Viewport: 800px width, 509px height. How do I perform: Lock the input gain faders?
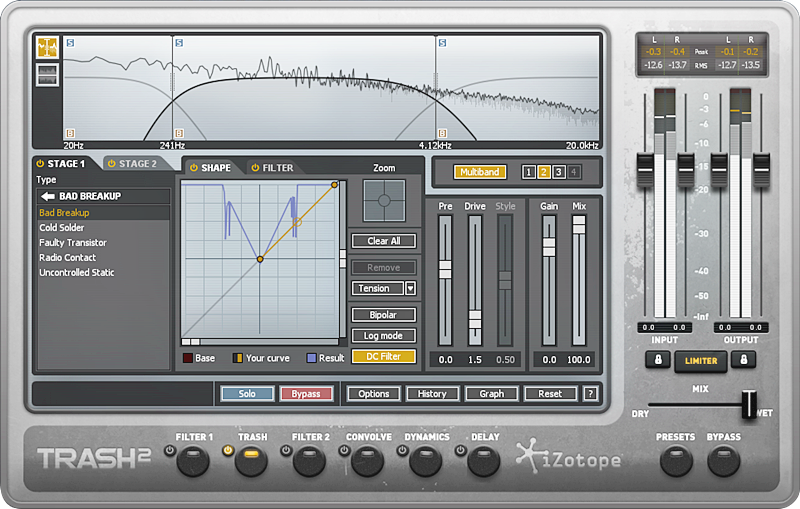(658, 360)
